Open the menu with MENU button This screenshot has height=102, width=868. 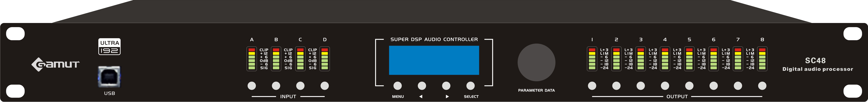pyautogui.click(x=398, y=86)
